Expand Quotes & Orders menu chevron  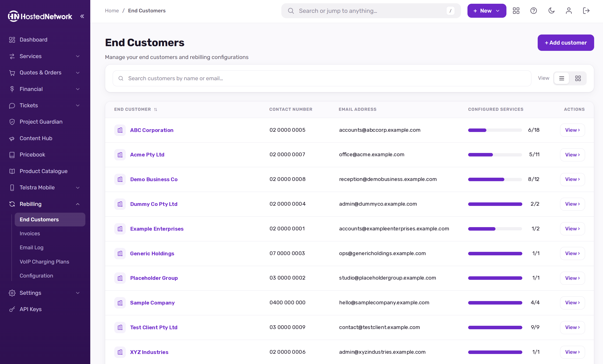[78, 73]
